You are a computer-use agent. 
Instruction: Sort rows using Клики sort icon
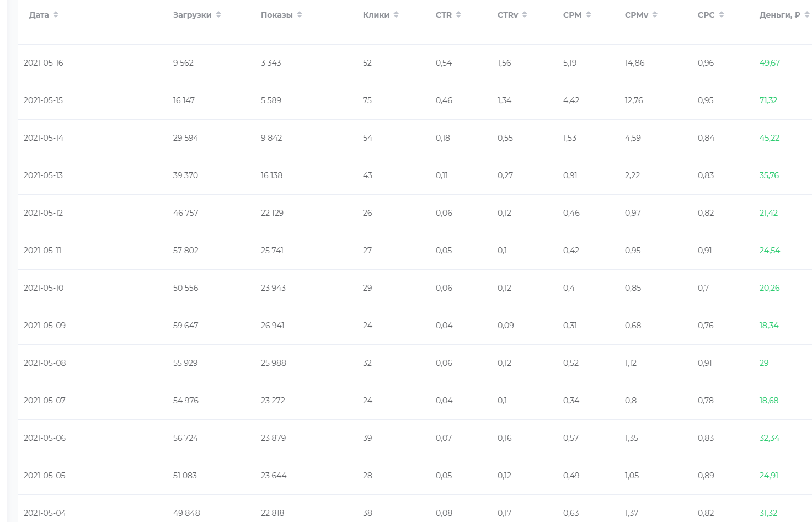coord(396,15)
